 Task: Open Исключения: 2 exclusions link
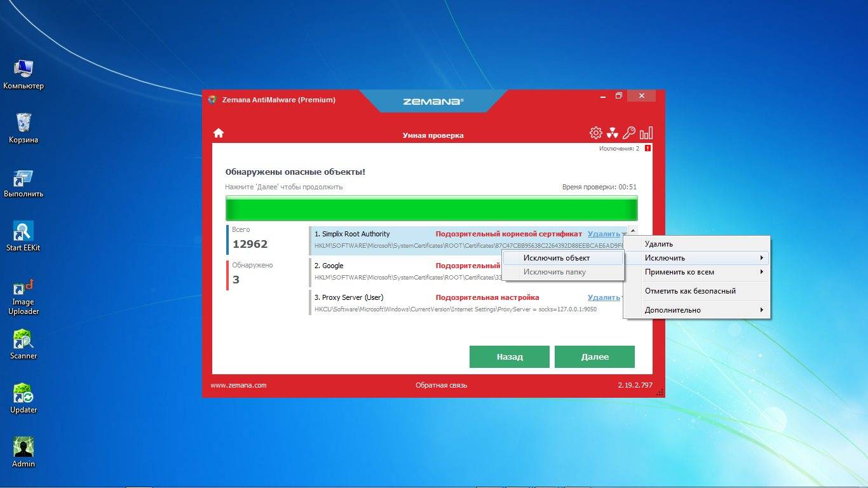point(619,148)
